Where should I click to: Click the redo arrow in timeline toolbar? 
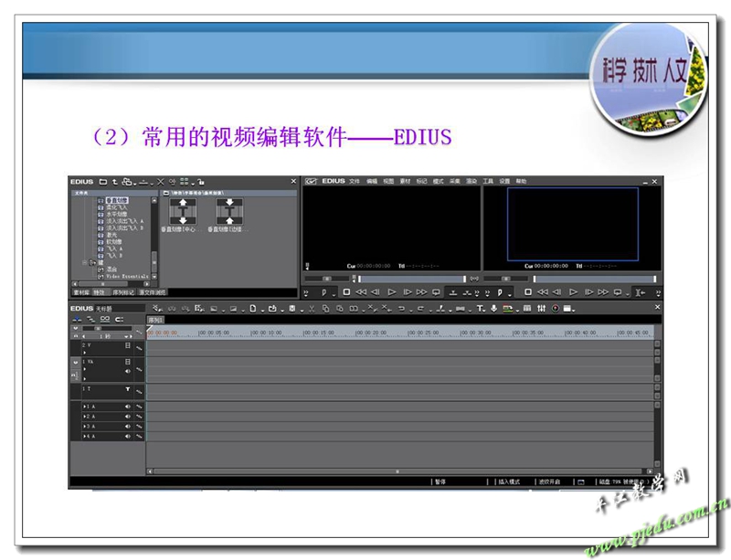tap(420, 309)
